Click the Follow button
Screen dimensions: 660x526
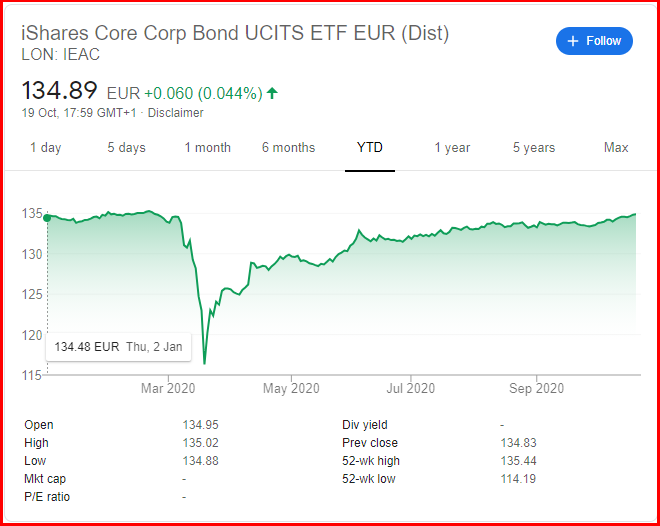tap(594, 41)
